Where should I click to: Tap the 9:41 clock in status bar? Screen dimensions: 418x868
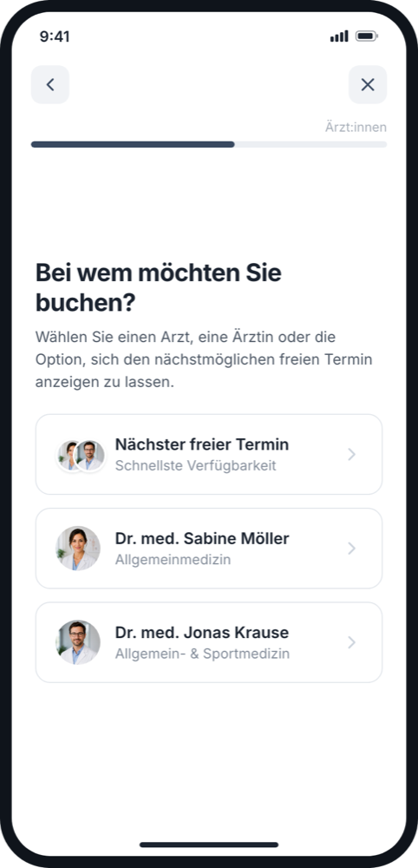click(55, 36)
